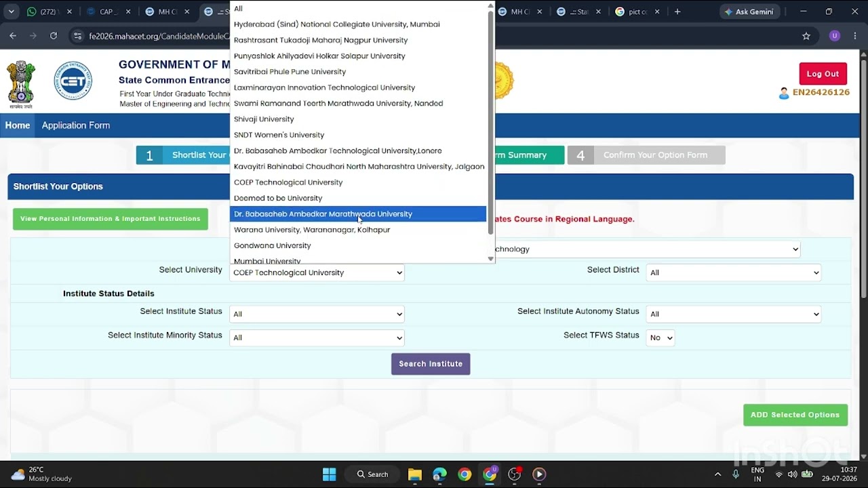Click the Log Out button

point(823,74)
